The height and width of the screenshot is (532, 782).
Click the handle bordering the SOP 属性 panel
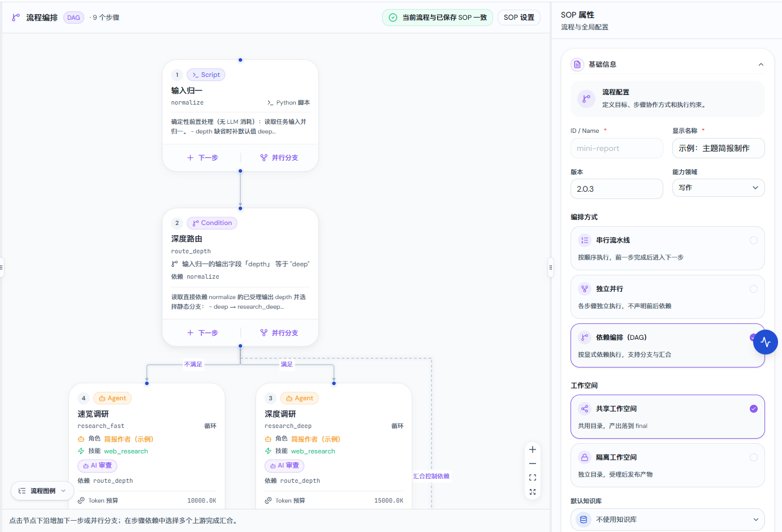pyautogui.click(x=551, y=267)
